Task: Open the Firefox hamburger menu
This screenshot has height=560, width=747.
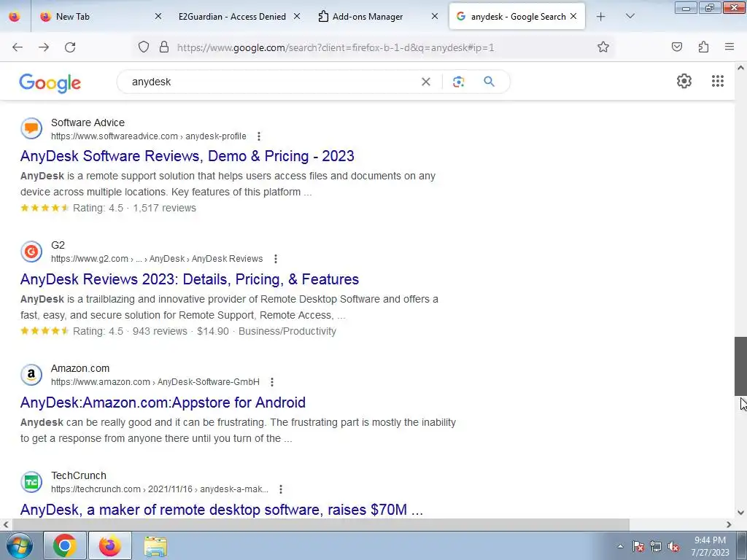Action: pyautogui.click(x=729, y=47)
